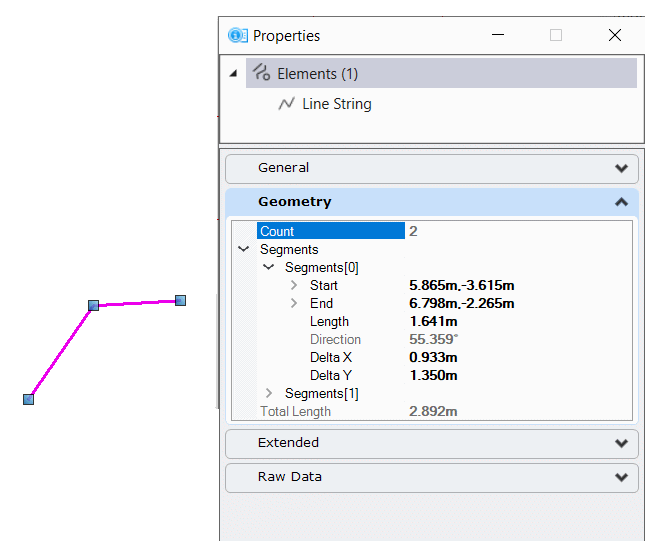Select the Count property row

pos(331,231)
